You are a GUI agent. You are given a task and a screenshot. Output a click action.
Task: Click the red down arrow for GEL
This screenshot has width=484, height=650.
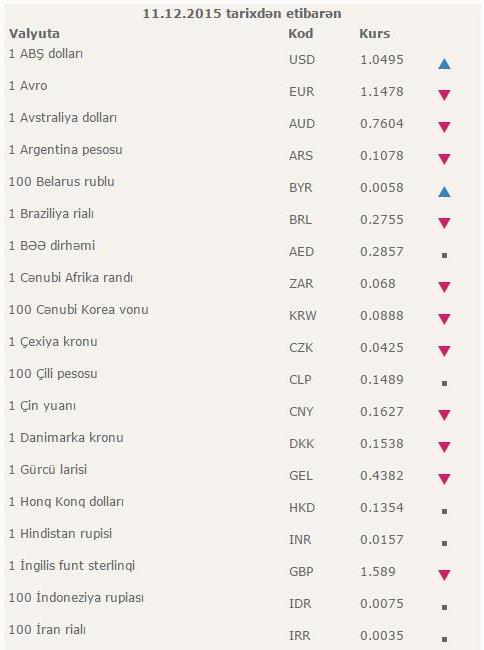point(444,479)
